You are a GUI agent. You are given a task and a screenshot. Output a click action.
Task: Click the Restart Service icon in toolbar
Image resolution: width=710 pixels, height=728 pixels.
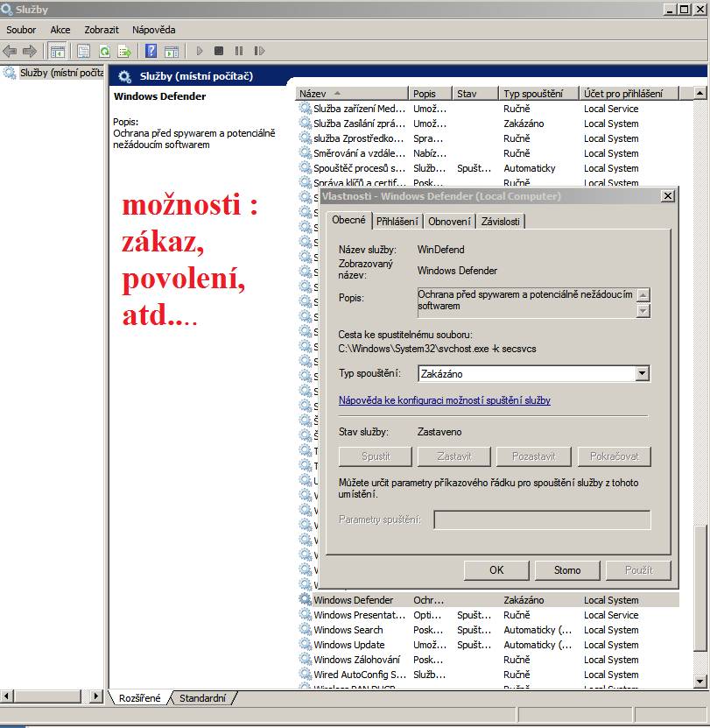click(x=259, y=51)
